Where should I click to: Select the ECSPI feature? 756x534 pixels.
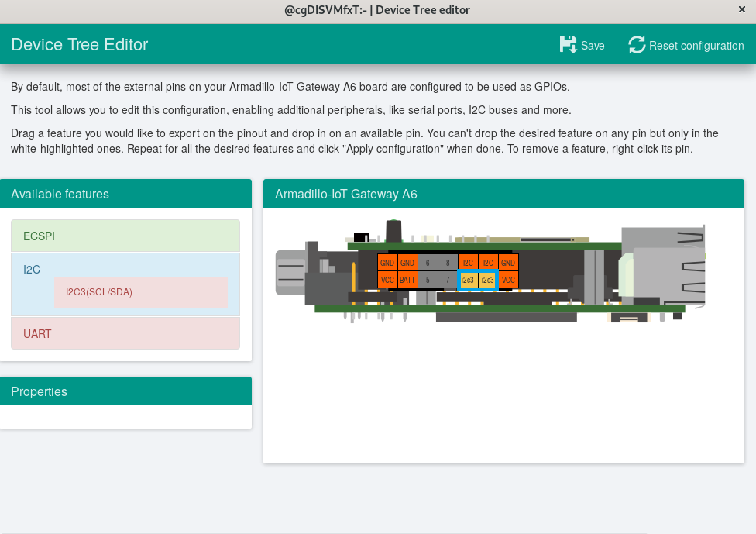click(x=125, y=236)
